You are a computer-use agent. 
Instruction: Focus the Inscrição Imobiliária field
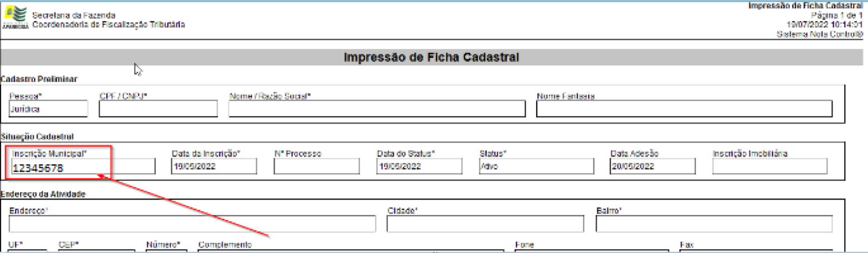(770, 167)
